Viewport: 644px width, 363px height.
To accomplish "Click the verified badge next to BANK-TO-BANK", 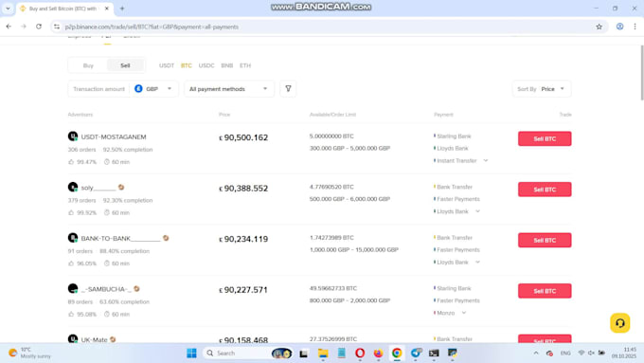I will click(x=166, y=238).
